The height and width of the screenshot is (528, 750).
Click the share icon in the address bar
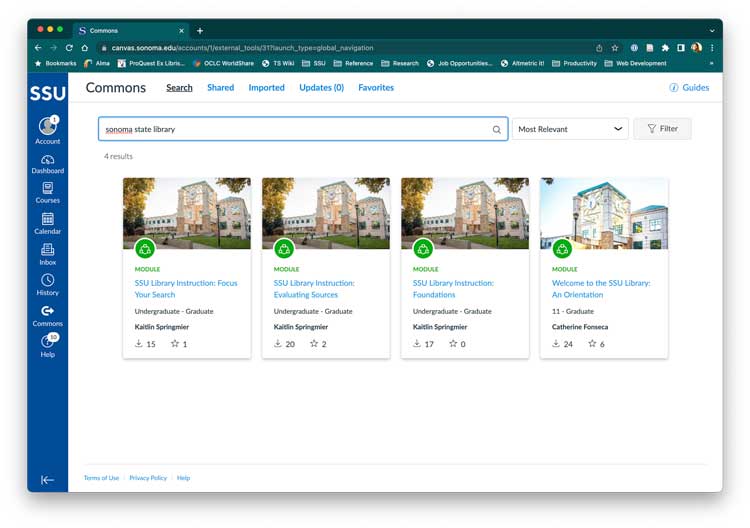click(x=599, y=48)
